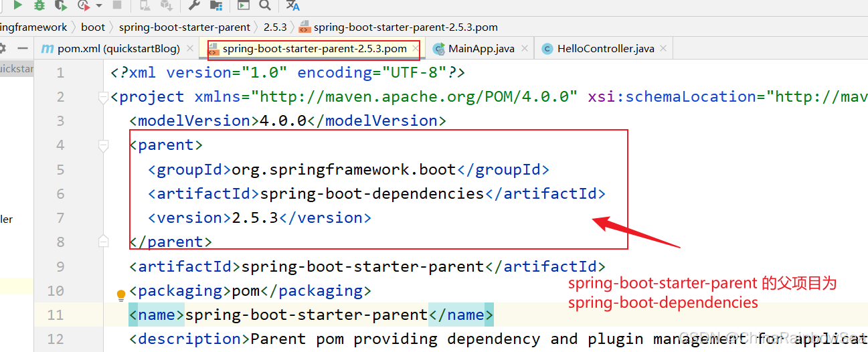Select the 'boot' breadcrumb
The height and width of the screenshot is (352, 868).
pyautogui.click(x=93, y=27)
